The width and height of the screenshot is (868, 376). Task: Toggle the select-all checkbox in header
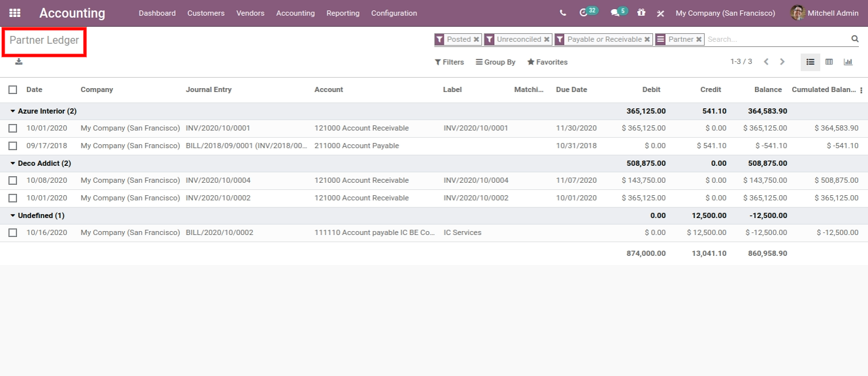click(x=13, y=89)
